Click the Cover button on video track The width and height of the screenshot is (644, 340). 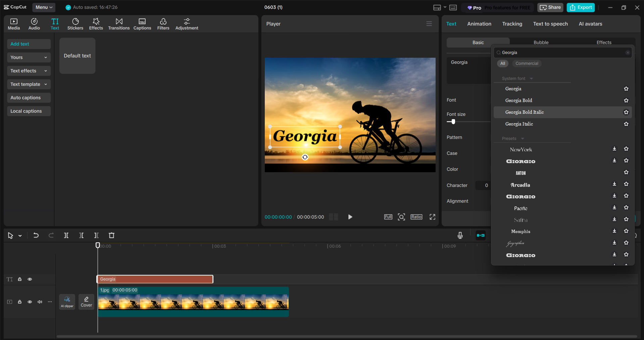pos(86,302)
